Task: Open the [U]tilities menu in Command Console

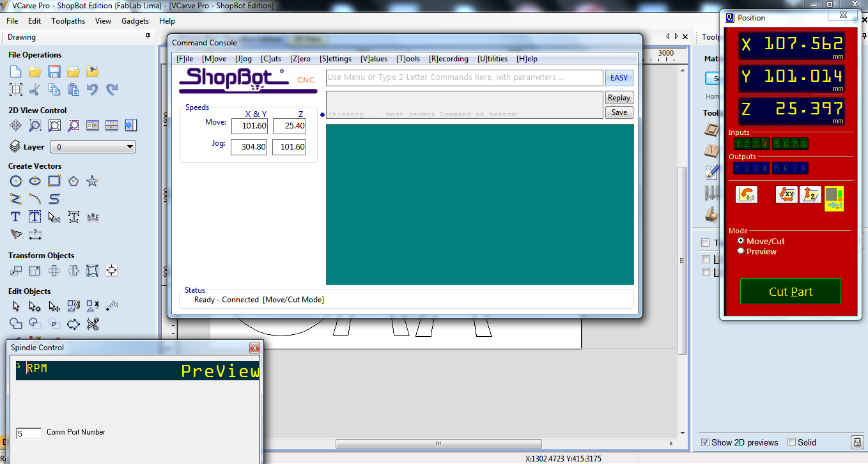Action: click(x=492, y=59)
